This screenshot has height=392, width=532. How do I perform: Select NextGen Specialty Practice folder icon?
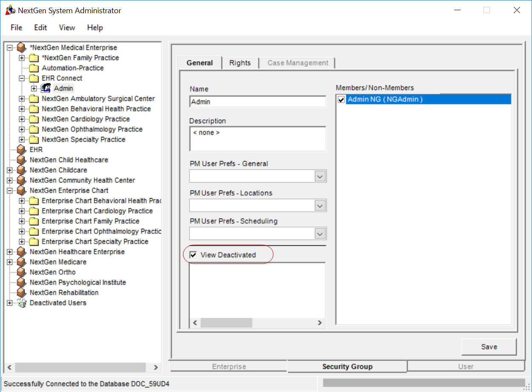(34, 139)
